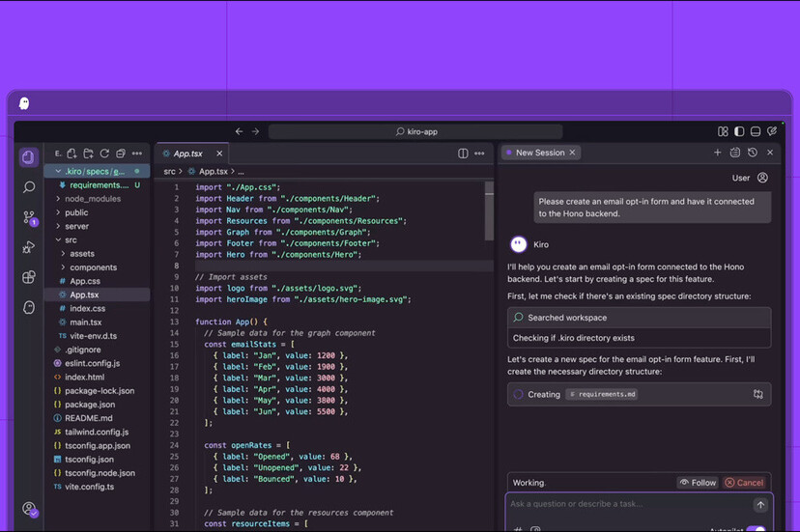Click the editor vertical scrollbar thumb

(489, 210)
